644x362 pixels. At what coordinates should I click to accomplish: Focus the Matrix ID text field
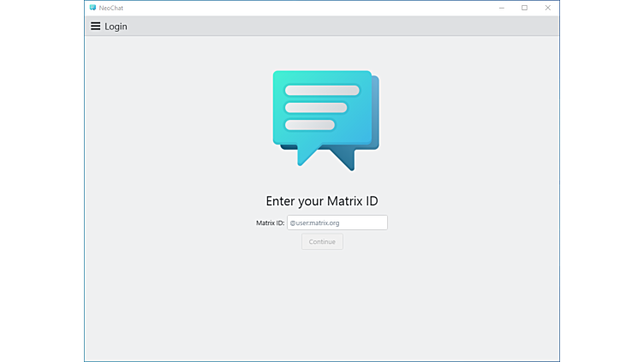click(x=337, y=223)
